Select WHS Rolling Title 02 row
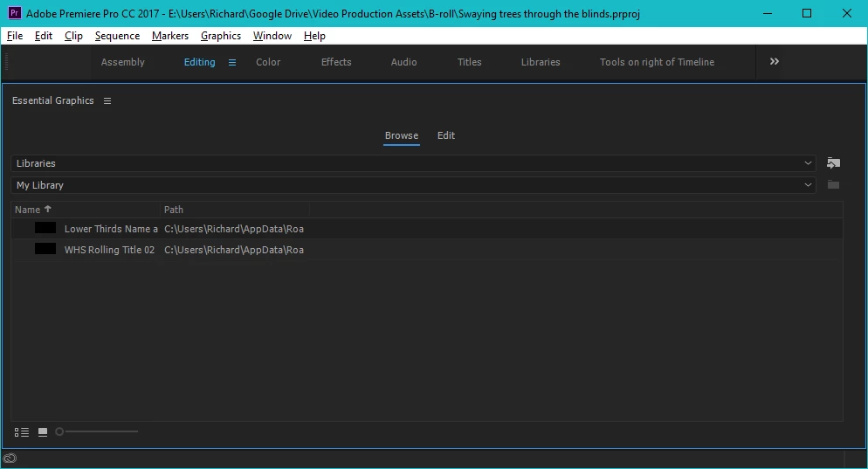 (x=427, y=250)
